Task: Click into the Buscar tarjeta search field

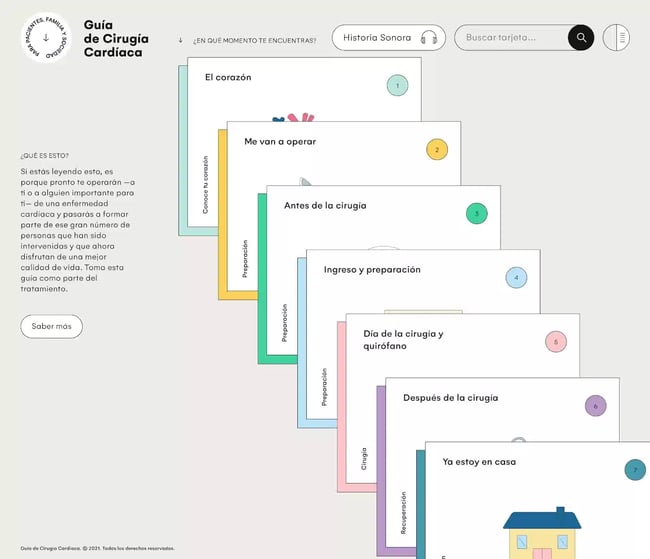Action: (x=512, y=38)
